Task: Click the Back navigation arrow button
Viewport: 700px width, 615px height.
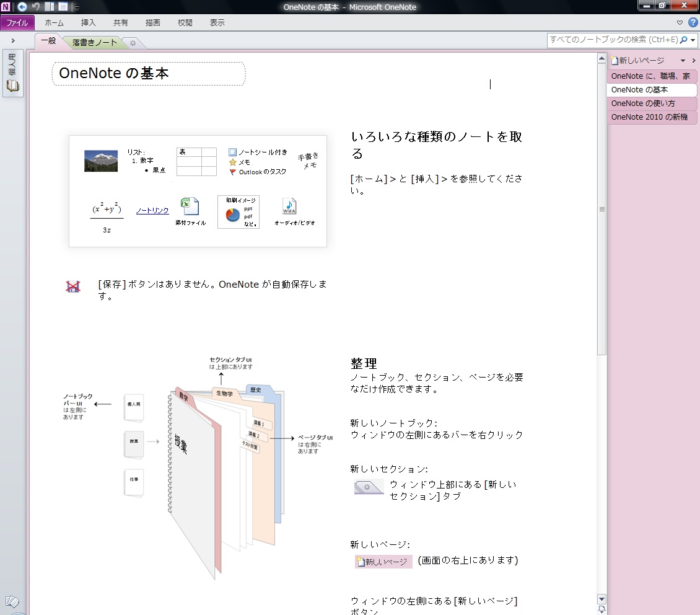Action: click(22, 7)
